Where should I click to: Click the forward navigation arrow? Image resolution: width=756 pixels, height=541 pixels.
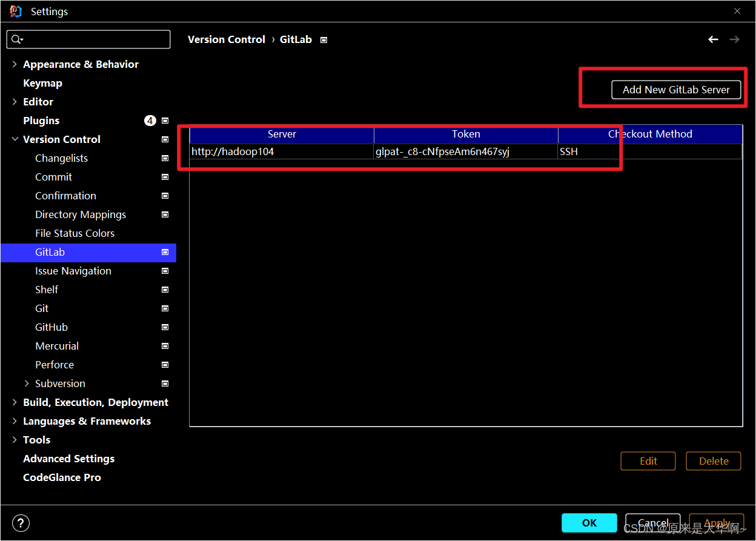click(734, 39)
